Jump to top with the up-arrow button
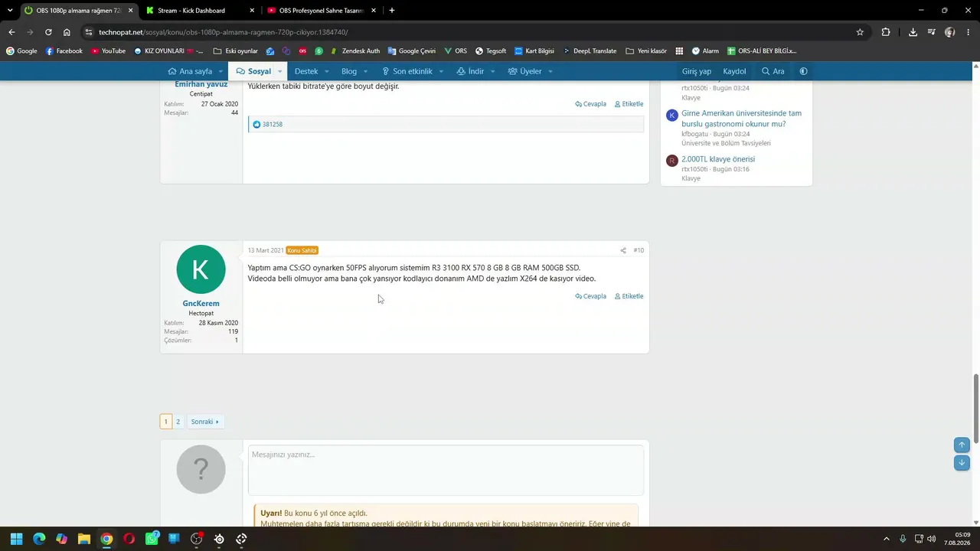Image resolution: width=980 pixels, height=551 pixels. tap(962, 445)
